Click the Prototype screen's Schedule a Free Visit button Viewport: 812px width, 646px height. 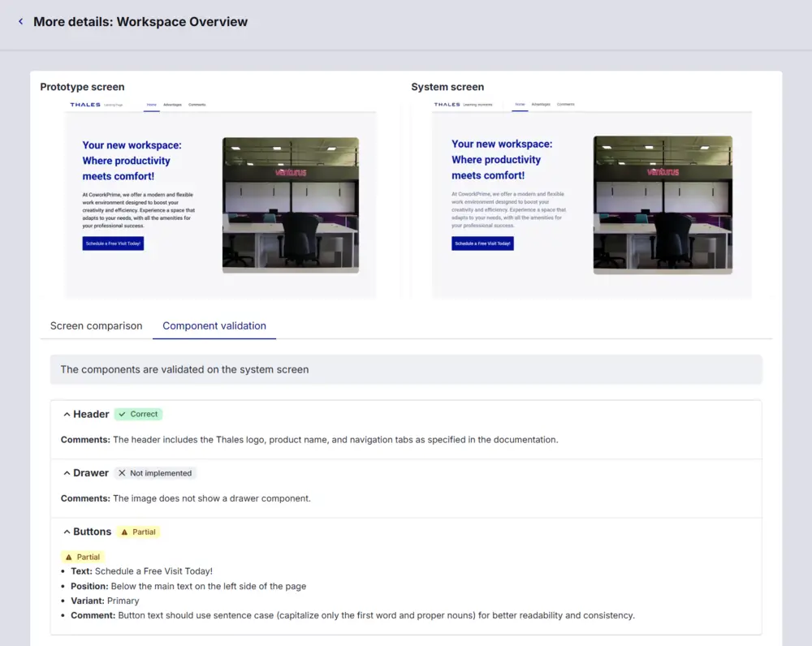click(x=113, y=243)
